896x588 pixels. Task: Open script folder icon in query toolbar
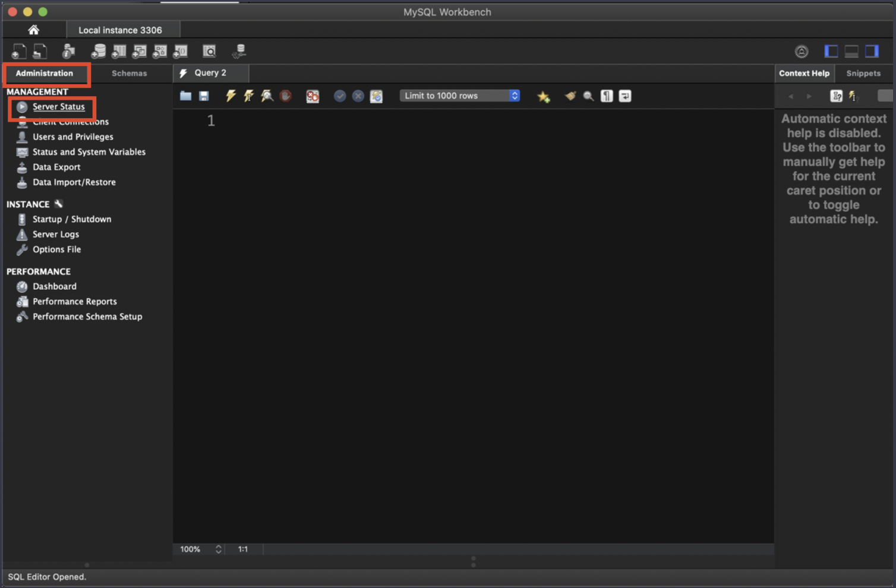(x=186, y=96)
